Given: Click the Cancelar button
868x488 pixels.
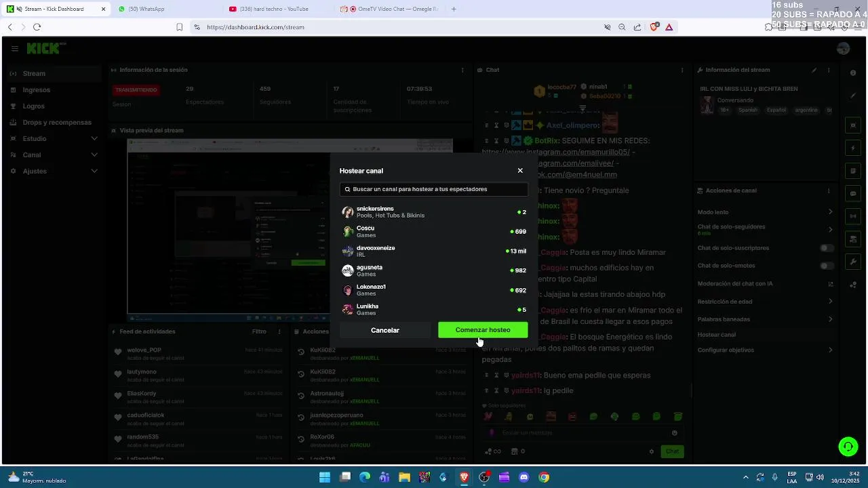Looking at the screenshot, I should (385, 330).
